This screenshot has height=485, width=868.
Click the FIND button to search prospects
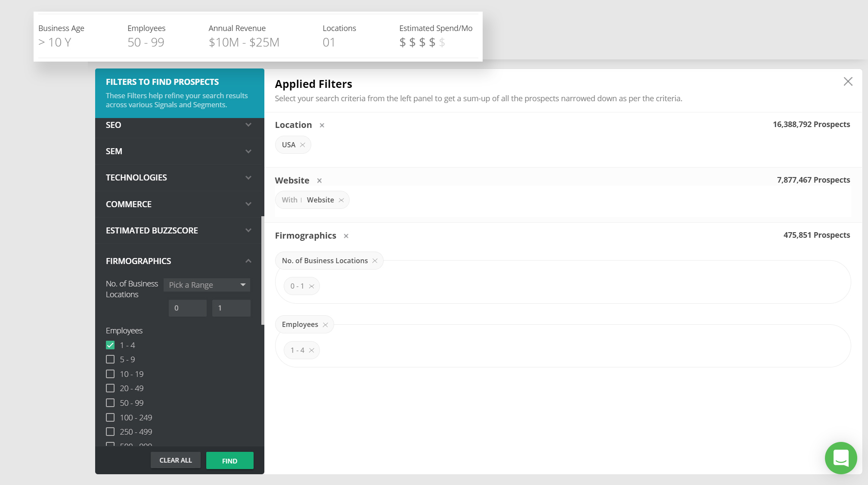pyautogui.click(x=229, y=460)
